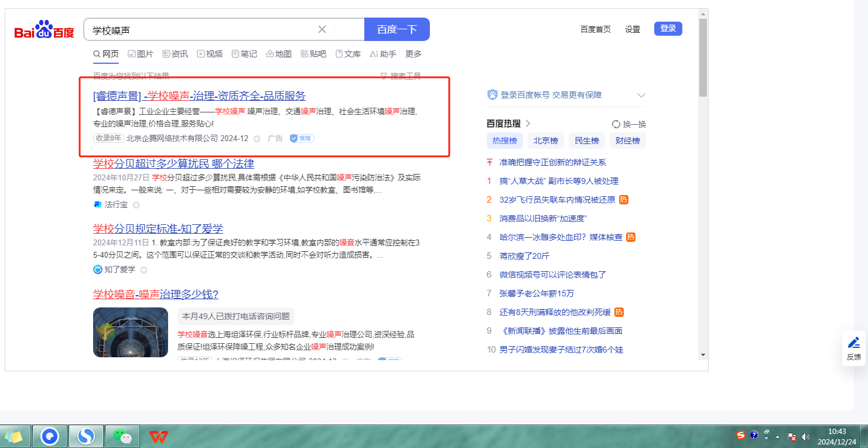868x448 pixels.
Task: Click the volume speaker tray icon
Action: (805, 436)
